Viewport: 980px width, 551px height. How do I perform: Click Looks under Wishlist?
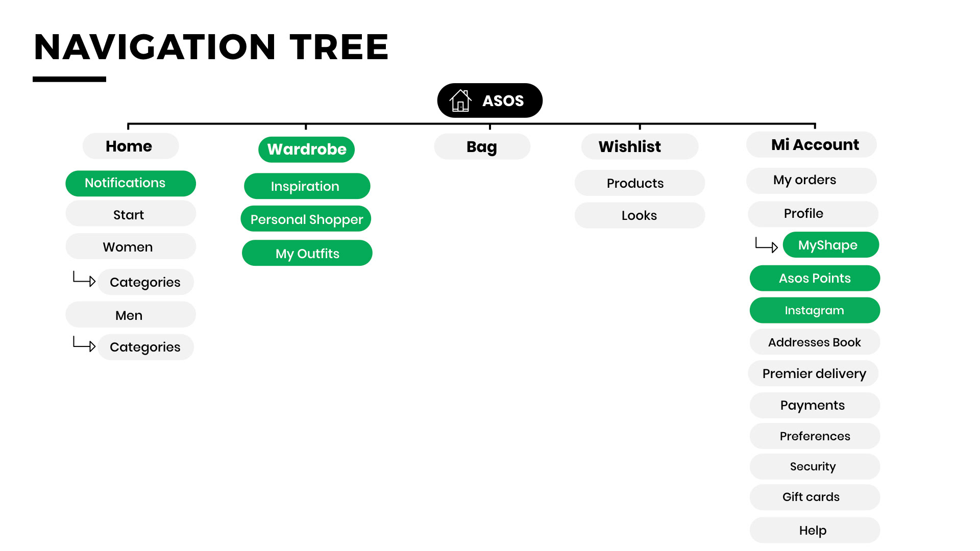point(640,215)
